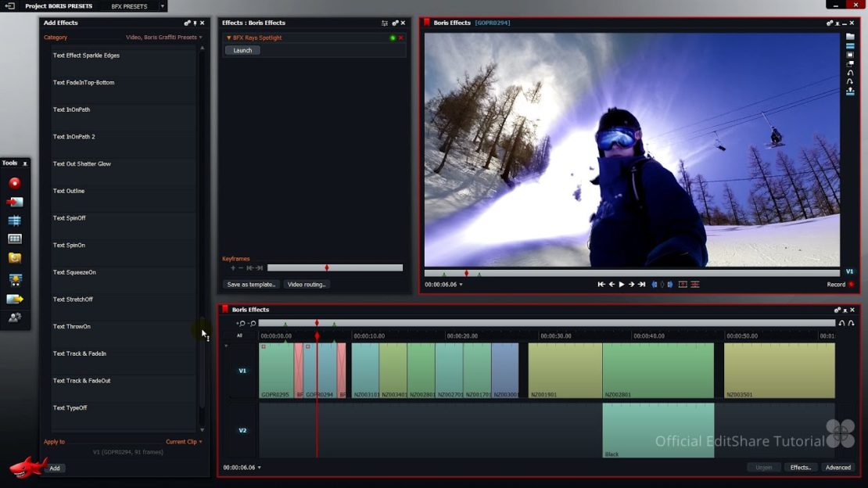Select the Timeline tool icon in Tools panel
Image resolution: width=868 pixels, height=488 pixels.
pos(14,220)
